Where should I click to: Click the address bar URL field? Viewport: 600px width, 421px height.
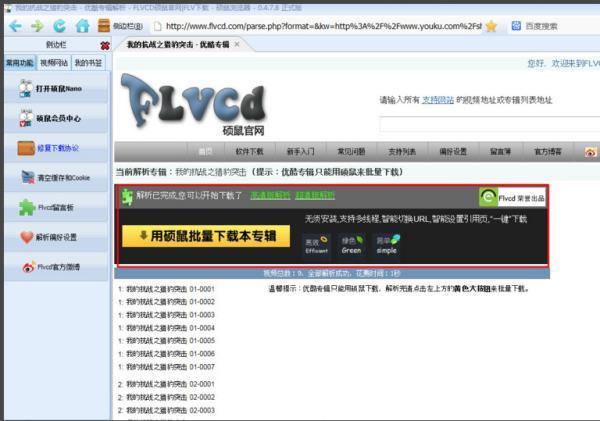pos(318,26)
